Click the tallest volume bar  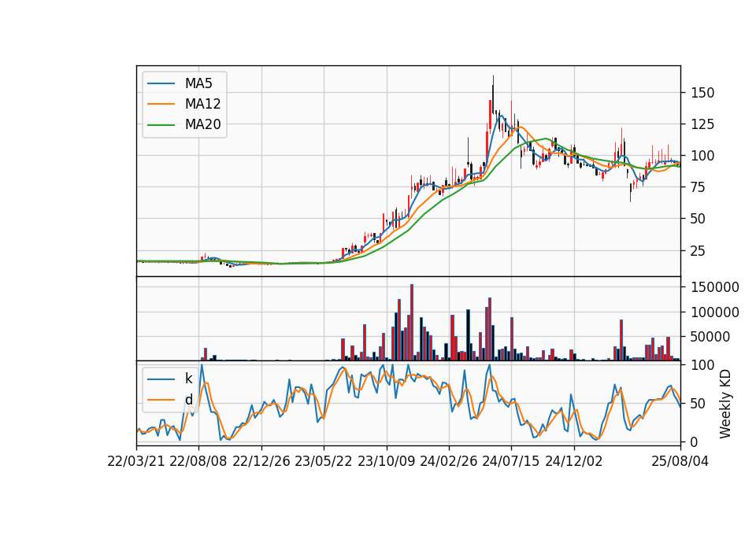[412, 323]
